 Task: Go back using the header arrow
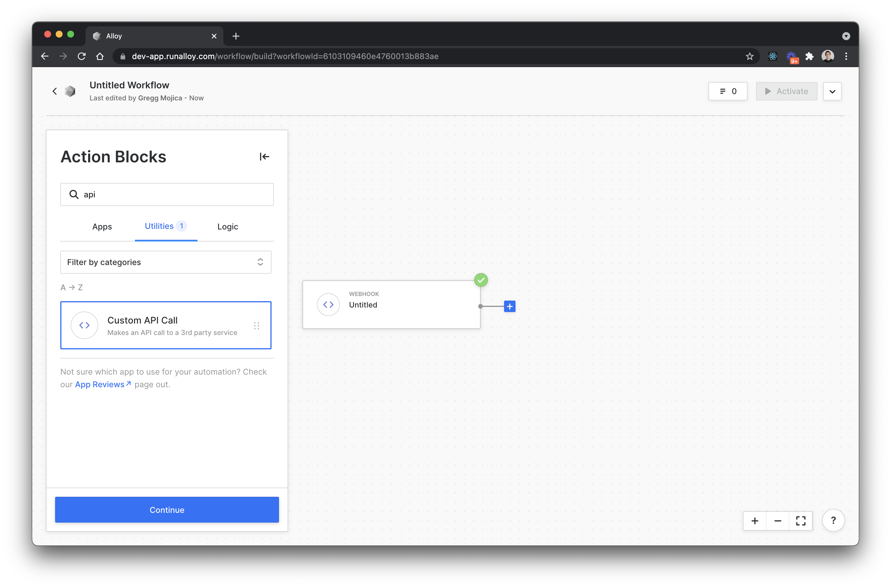click(x=55, y=91)
